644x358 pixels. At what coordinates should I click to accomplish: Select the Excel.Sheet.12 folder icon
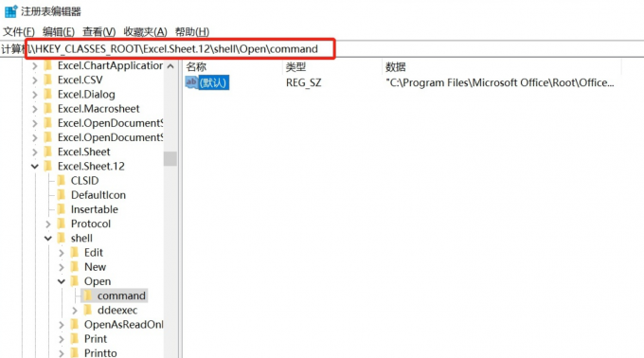[48, 167]
